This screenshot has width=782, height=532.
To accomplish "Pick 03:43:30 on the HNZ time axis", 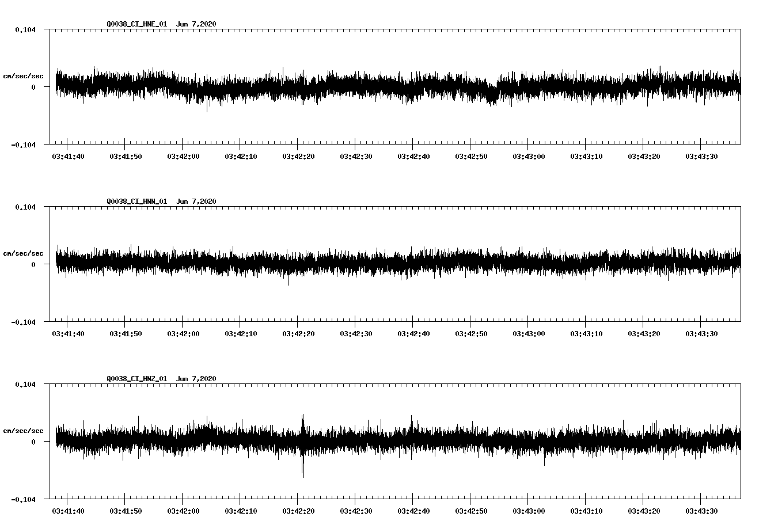I will pos(701,511).
